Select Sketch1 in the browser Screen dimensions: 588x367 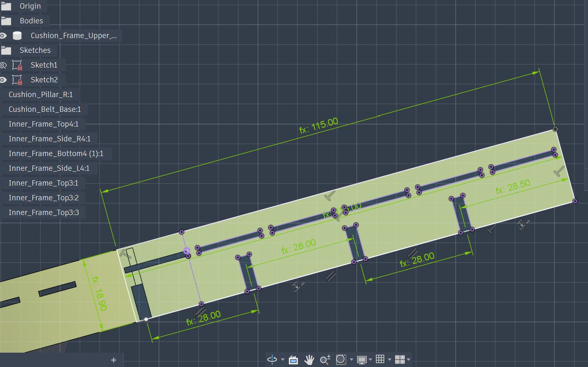[x=44, y=65]
